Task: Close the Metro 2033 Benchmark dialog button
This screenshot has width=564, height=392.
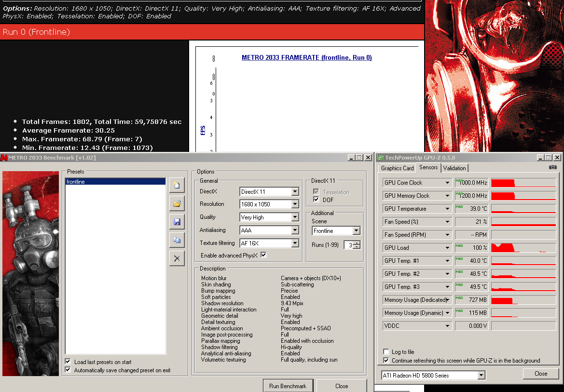Action: 342,386
